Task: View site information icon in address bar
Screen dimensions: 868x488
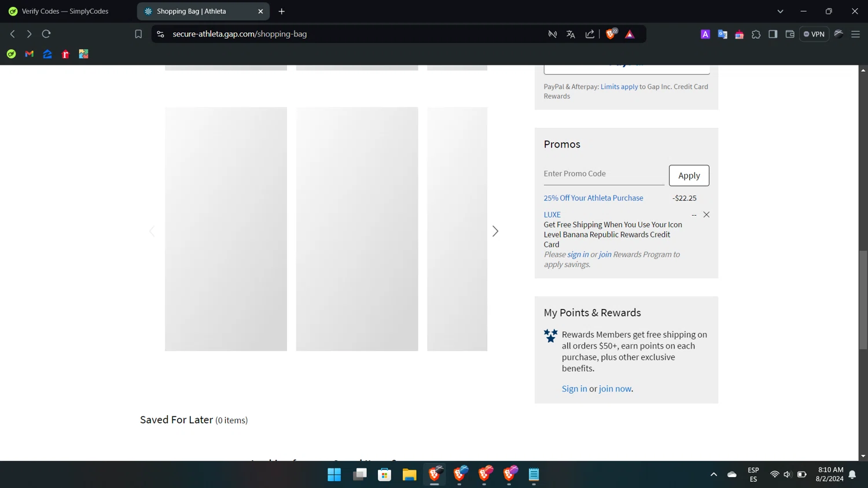Action: pyautogui.click(x=161, y=34)
